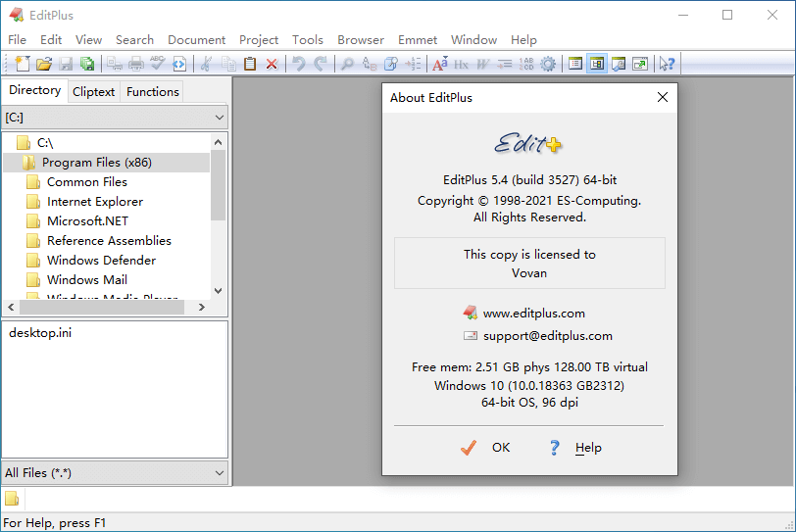The width and height of the screenshot is (796, 532).
Task: Click the Find magnifier icon
Action: click(x=347, y=64)
